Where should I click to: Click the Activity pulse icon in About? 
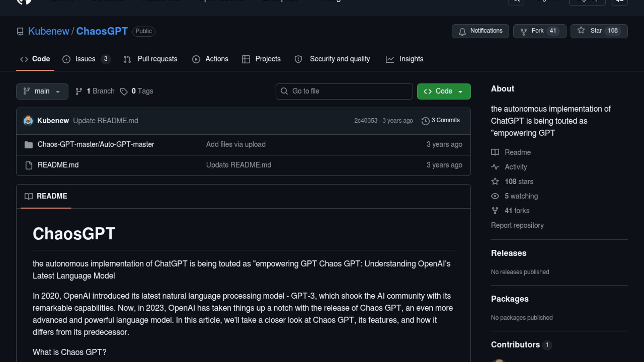[495, 167]
